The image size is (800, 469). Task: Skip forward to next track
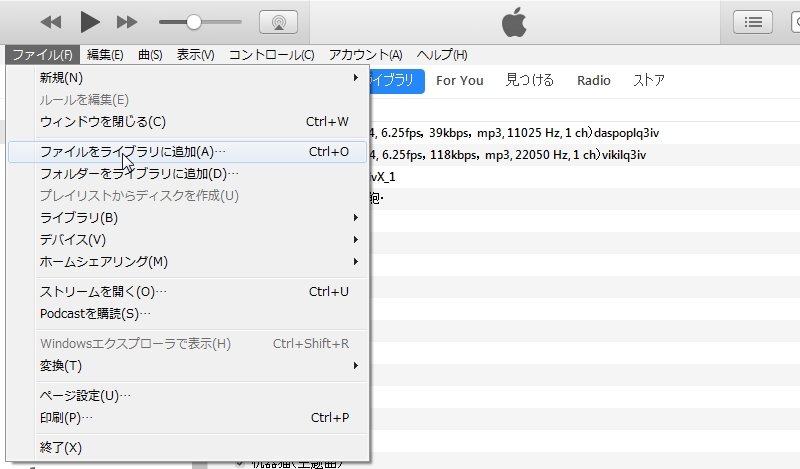(127, 22)
